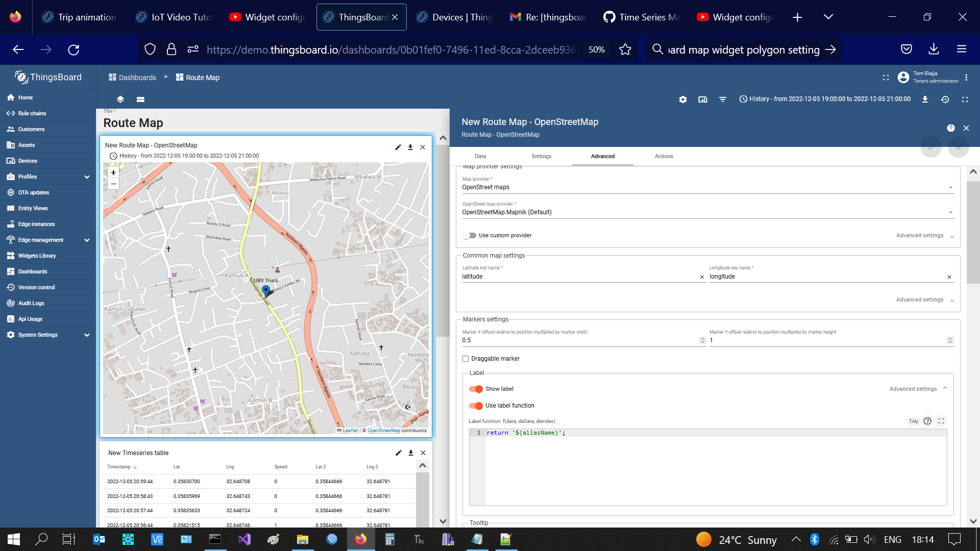
Task: Open the OpenStreetMap attribution link
Action: (385, 430)
